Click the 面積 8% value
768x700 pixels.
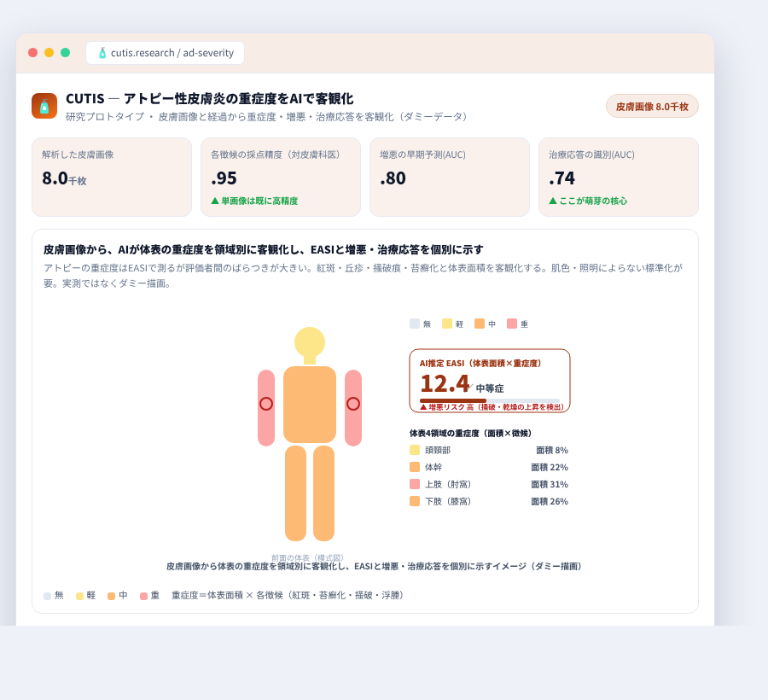(x=552, y=450)
